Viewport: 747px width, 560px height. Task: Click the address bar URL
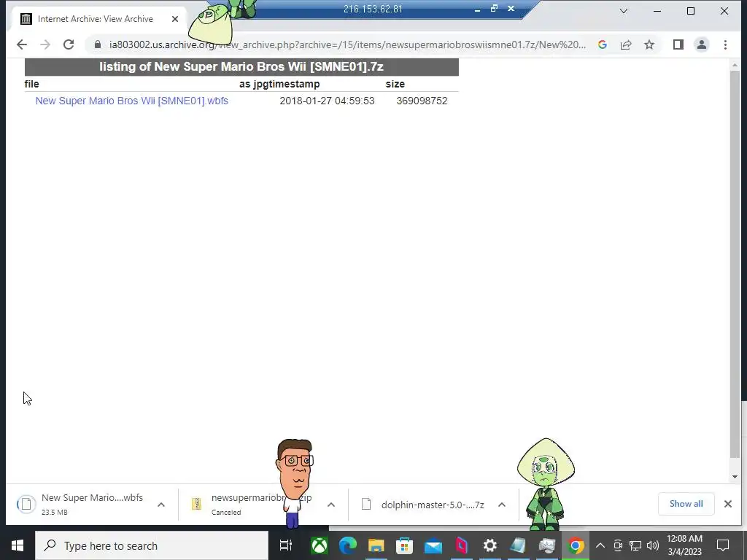[347, 44]
